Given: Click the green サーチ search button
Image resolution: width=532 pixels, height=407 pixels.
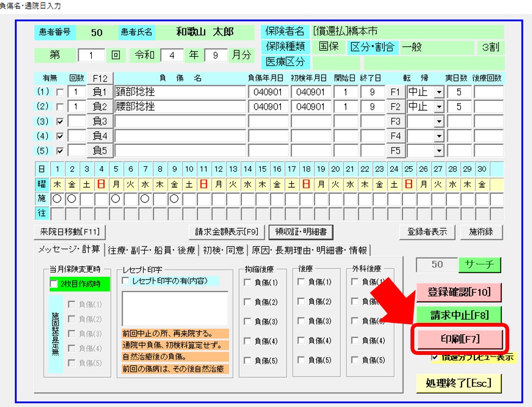Looking at the screenshot, I should (x=479, y=265).
